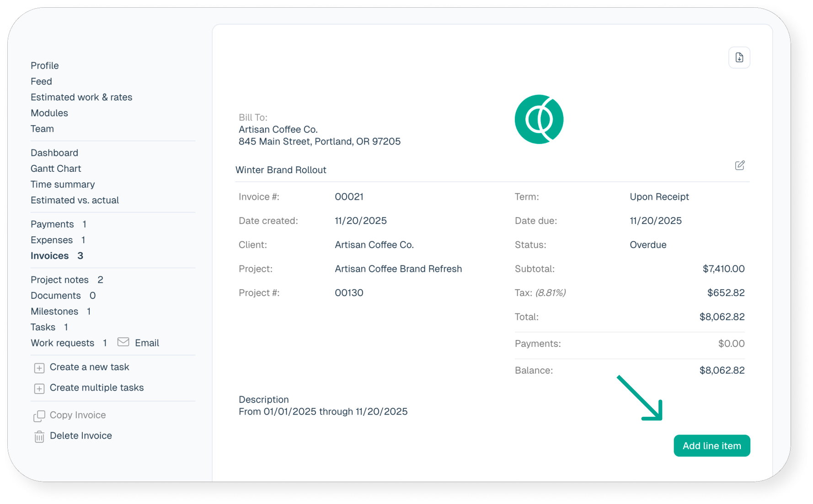Image resolution: width=813 pixels, height=504 pixels.
Task: View the Time summary report
Action: click(63, 185)
